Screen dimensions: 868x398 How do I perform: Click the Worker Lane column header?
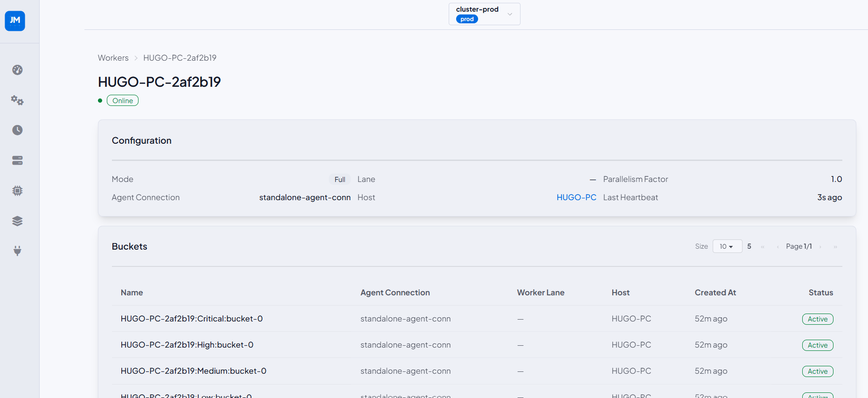(541, 293)
